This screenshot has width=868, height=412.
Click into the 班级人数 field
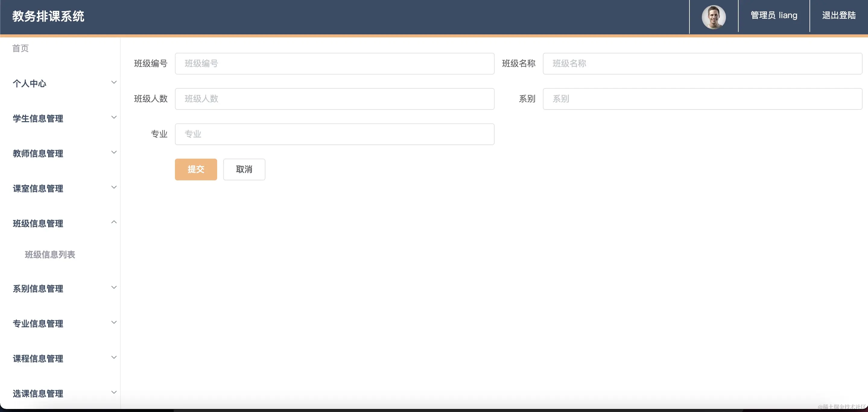click(x=334, y=99)
